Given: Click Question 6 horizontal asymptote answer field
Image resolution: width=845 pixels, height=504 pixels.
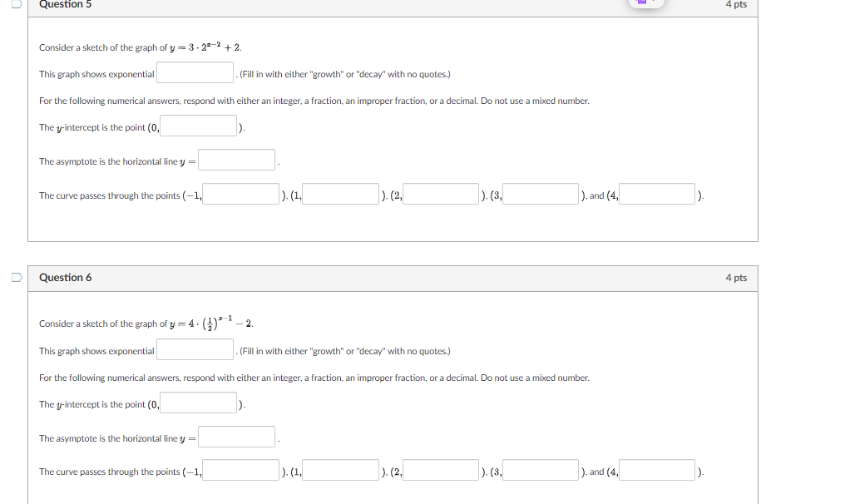Looking at the screenshot, I should click(x=236, y=436).
